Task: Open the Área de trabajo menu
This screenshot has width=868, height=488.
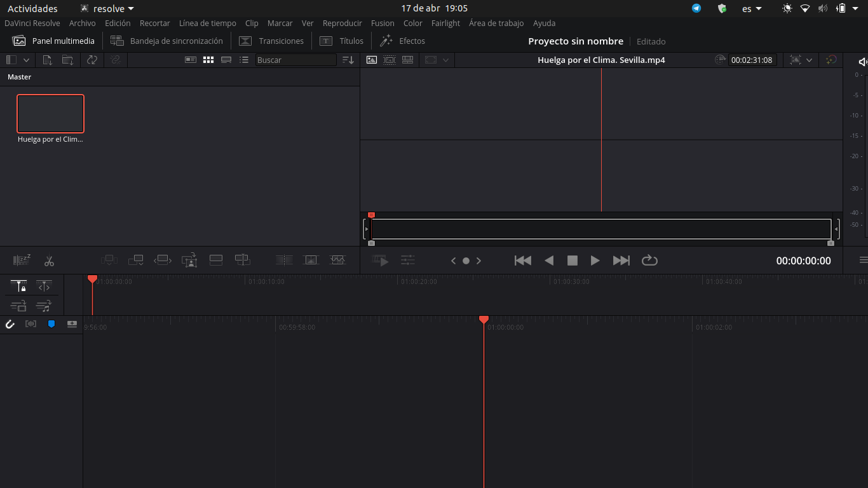Action: coord(496,23)
